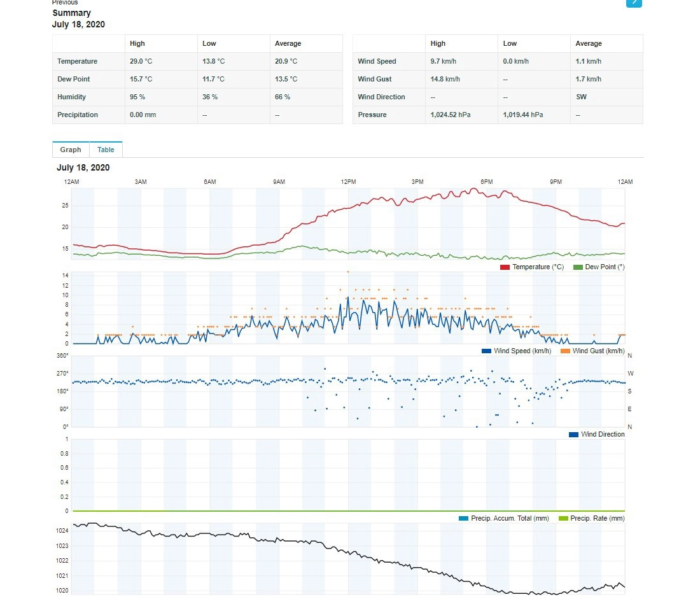Click the Wind Direction legend marker

(x=573, y=435)
